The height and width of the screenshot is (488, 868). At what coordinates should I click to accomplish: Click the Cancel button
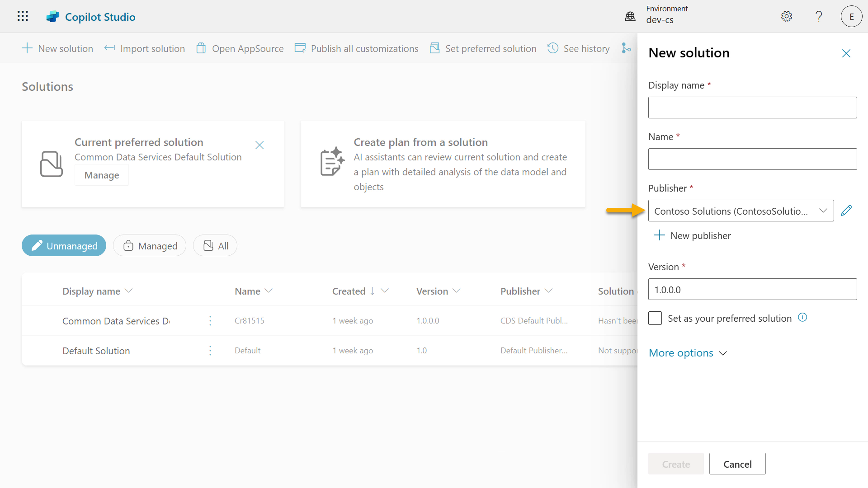point(737,464)
